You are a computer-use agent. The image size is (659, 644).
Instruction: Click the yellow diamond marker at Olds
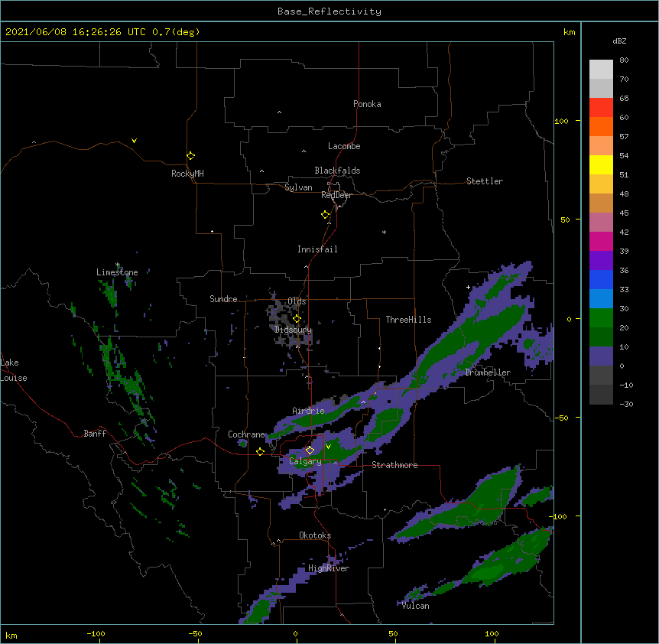297,318
